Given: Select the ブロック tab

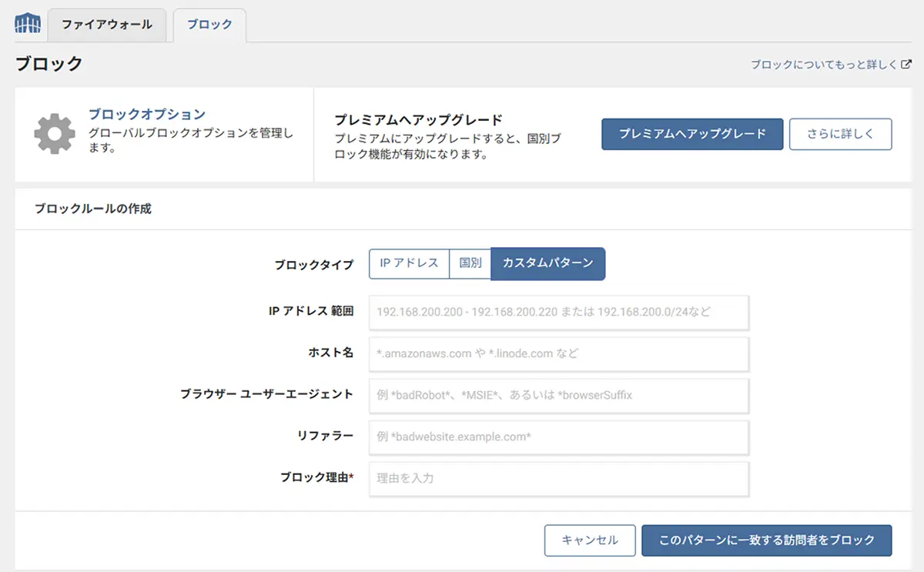Looking at the screenshot, I should click(x=209, y=25).
